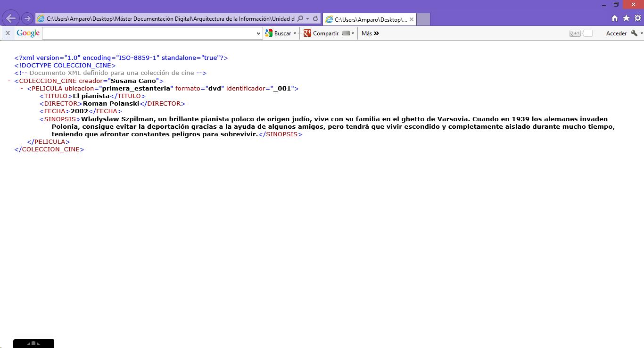Screen dimensions: 644x348
Task: Open a new blank tab
Action: (x=423, y=19)
